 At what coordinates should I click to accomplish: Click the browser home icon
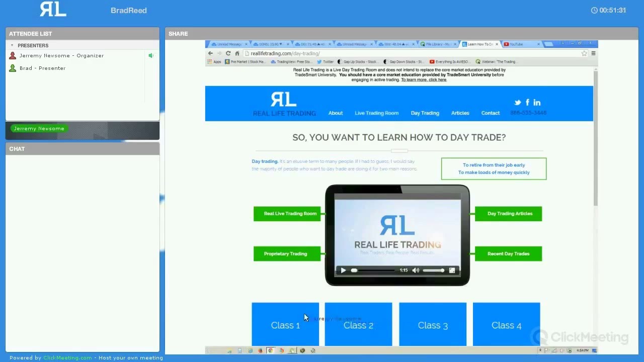click(x=237, y=53)
